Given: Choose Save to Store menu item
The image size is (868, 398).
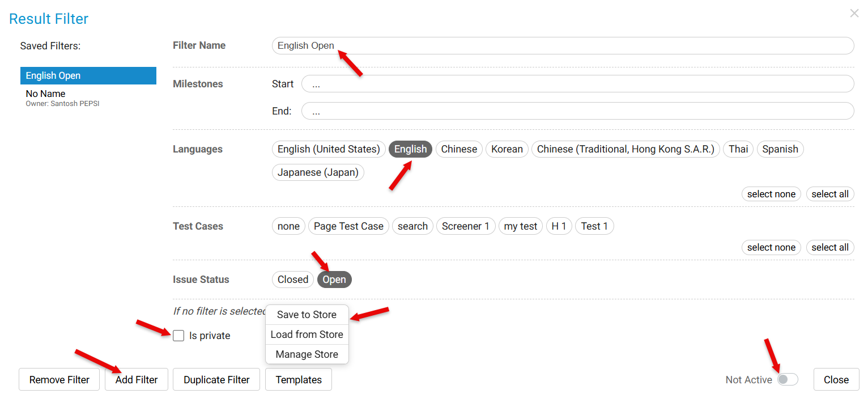Looking at the screenshot, I should pos(307,315).
